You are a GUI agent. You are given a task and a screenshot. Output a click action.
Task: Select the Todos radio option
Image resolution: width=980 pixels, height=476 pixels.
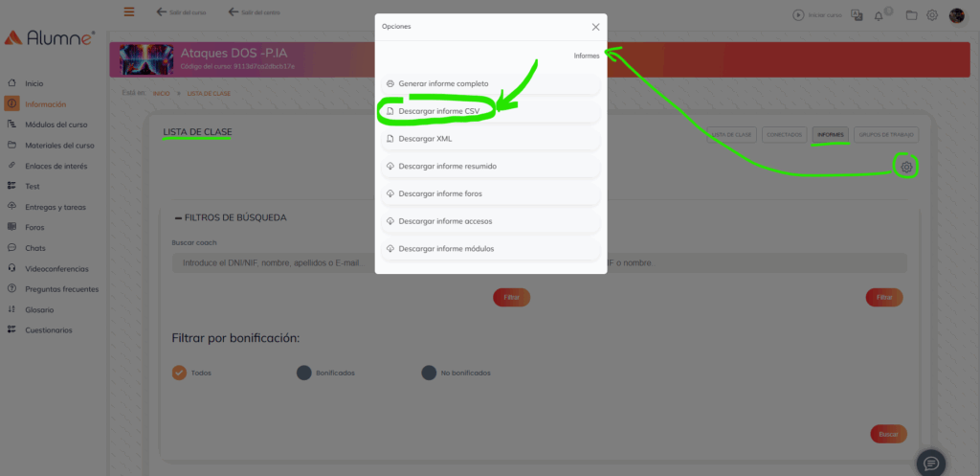pyautogui.click(x=179, y=373)
